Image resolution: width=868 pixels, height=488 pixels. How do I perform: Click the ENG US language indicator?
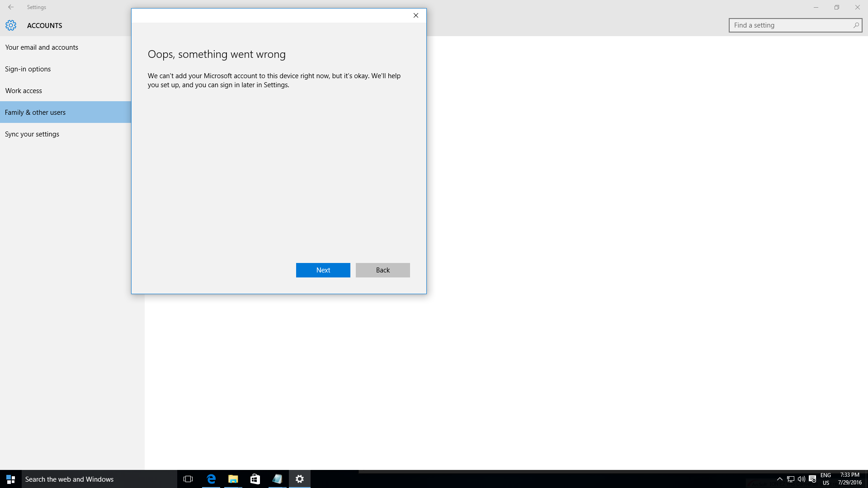[x=826, y=479]
